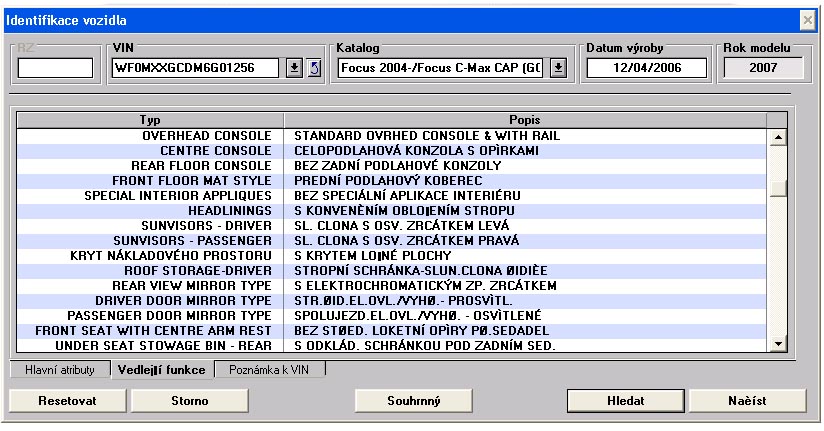Click the Datum výroby date field
The width and height of the screenshot is (824, 431).
click(646, 68)
